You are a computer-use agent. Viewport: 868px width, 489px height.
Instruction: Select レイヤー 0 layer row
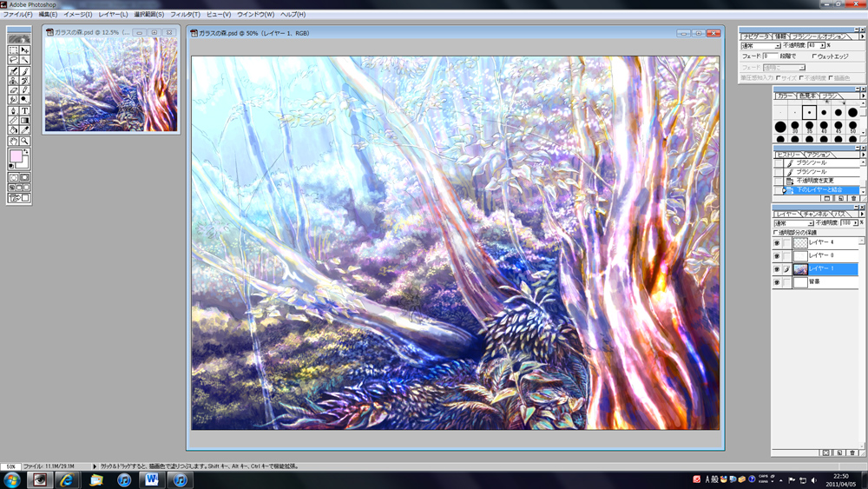pos(815,256)
